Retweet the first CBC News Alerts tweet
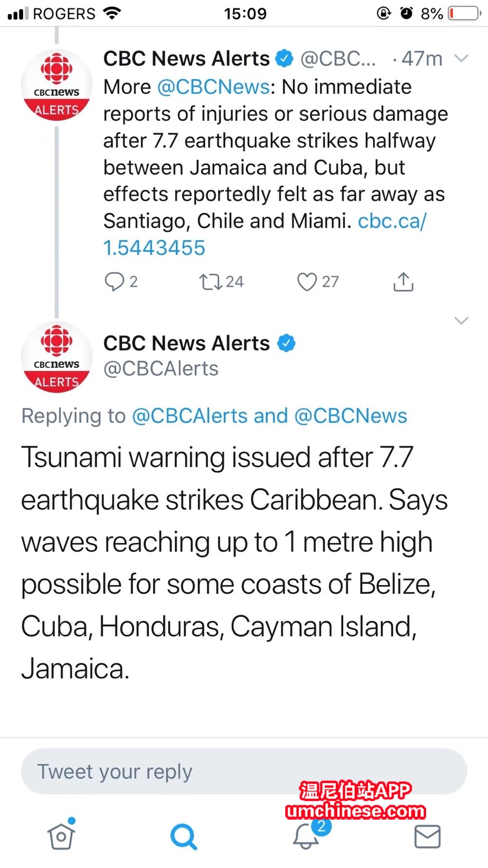Image resolution: width=488 pixels, height=868 pixels. point(210,282)
